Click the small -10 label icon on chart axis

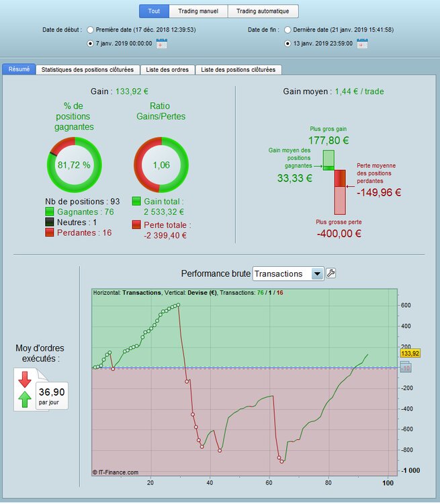point(405,368)
